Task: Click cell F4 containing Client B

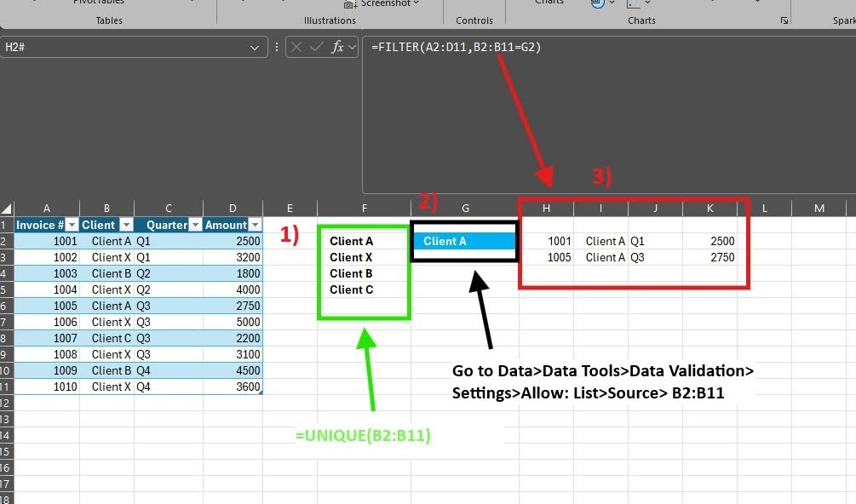Action: point(352,273)
